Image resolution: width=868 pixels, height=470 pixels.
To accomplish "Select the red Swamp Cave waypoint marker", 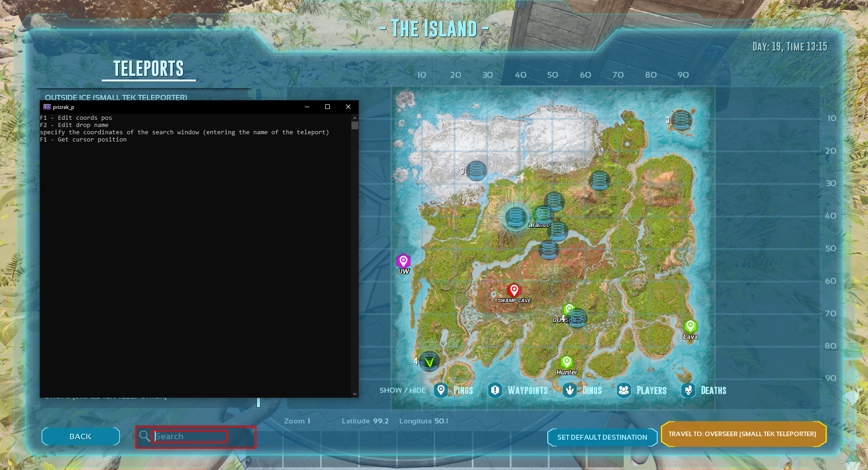I will [x=514, y=290].
